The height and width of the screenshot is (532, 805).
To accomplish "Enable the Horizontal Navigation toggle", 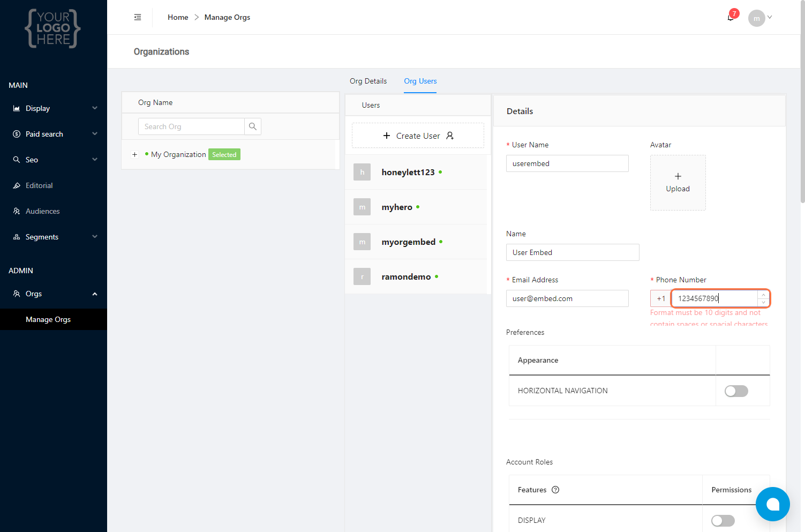I will pyautogui.click(x=736, y=391).
